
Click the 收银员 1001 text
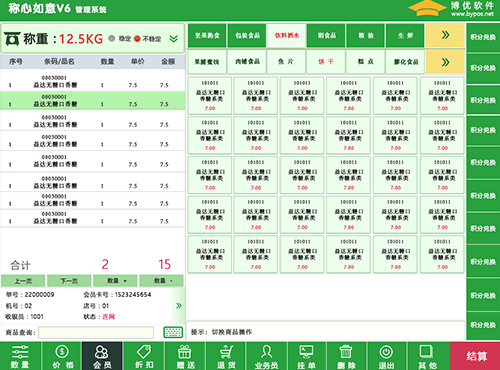coord(25,317)
